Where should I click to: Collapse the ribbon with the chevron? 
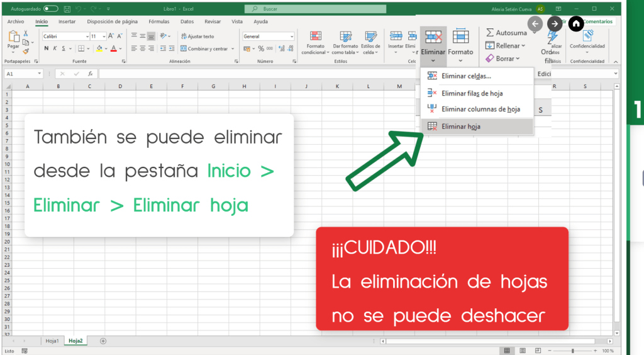click(x=616, y=62)
